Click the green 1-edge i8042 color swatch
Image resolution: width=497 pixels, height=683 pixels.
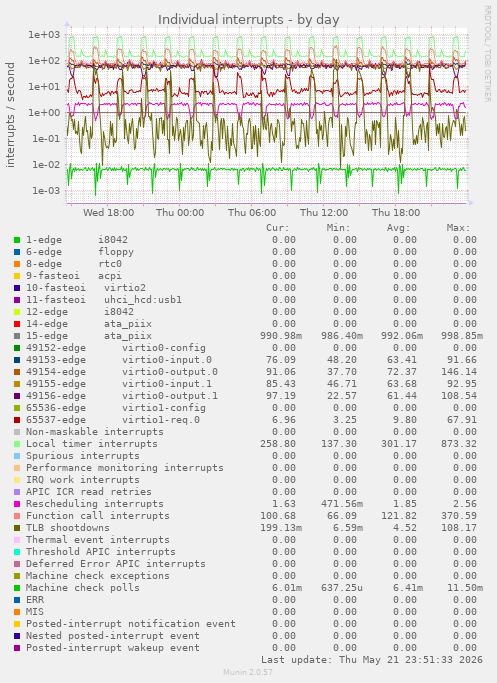pos(17,240)
